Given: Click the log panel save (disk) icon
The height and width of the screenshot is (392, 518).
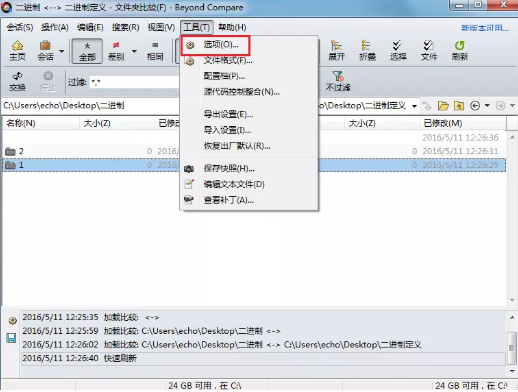Looking at the screenshot, I should click(11, 338).
